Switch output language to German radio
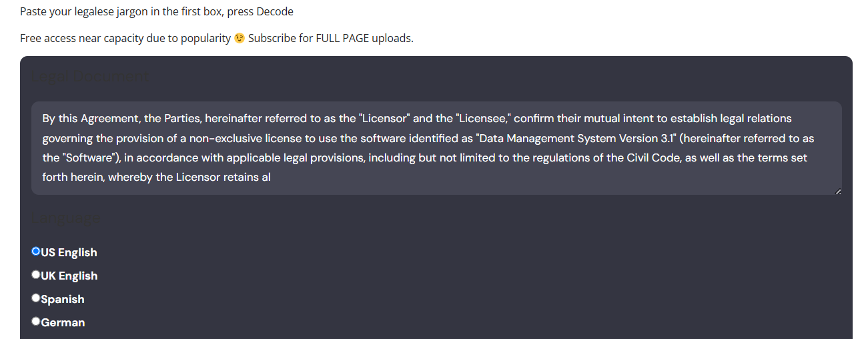 click(x=36, y=322)
